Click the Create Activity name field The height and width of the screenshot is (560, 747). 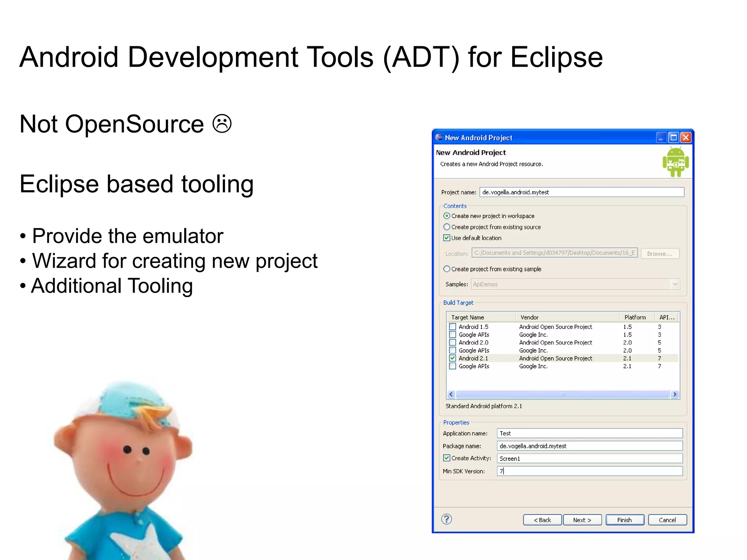click(589, 458)
